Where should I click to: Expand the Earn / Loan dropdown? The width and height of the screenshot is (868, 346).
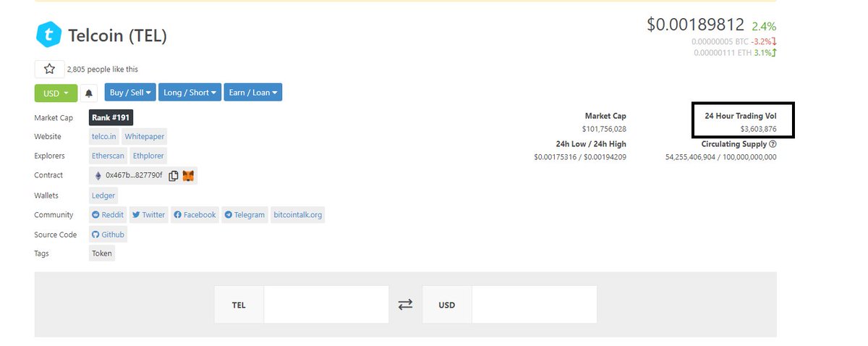253,93
